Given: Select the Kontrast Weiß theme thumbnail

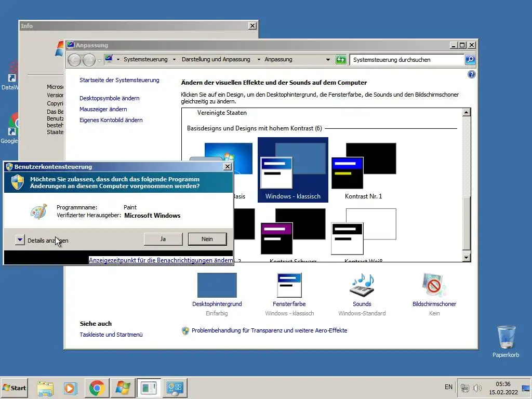Looking at the screenshot, I should 363,231.
